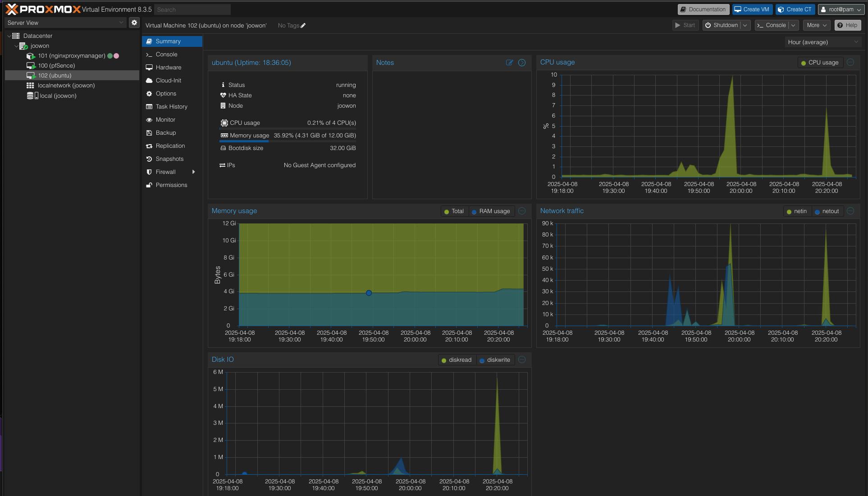Undo zoom icon on CPU usage chart
Viewport: 868px width, 496px height.
850,63
